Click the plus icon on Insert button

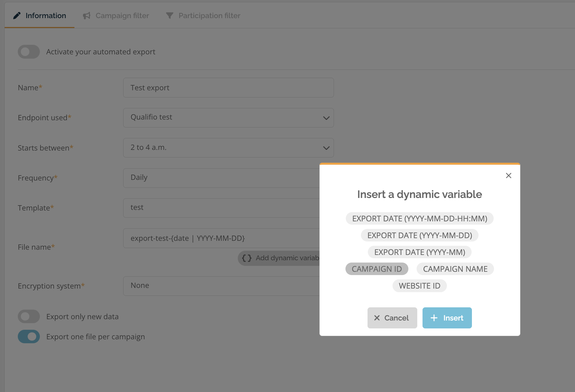click(434, 318)
